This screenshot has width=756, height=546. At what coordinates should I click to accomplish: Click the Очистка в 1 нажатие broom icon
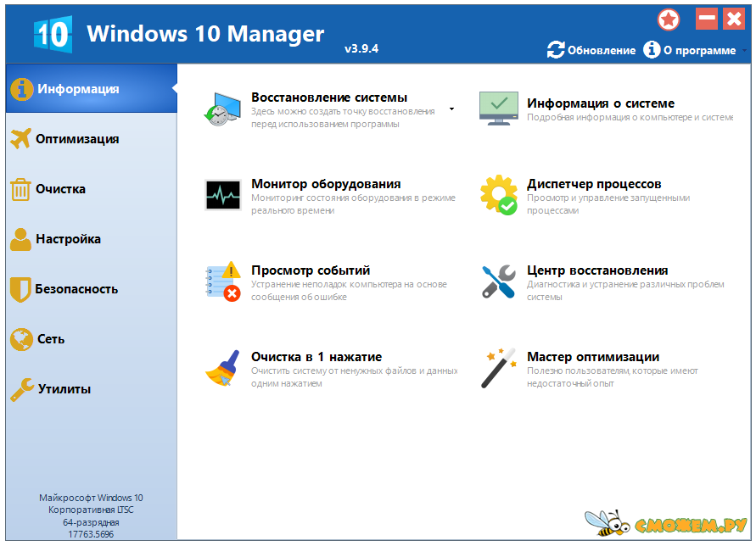[x=223, y=368]
